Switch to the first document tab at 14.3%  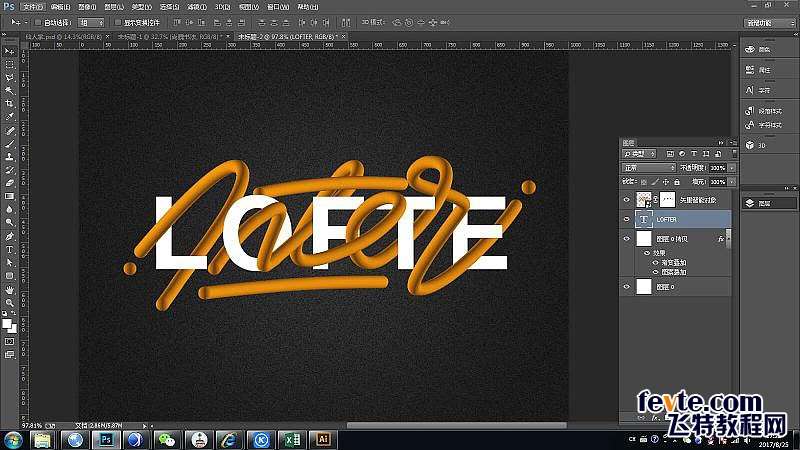tap(63, 37)
